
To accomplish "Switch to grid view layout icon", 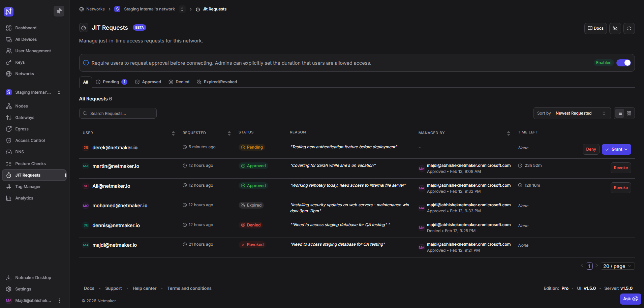I will point(629,114).
